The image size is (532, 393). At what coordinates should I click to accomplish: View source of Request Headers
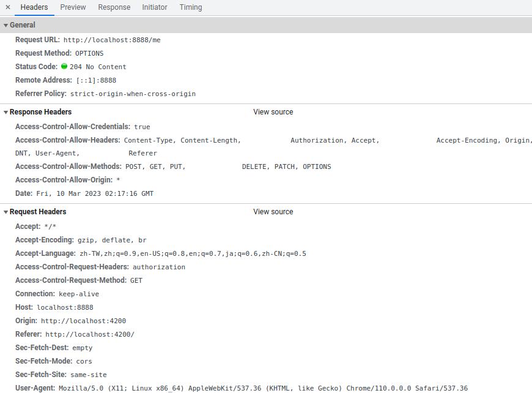(273, 212)
